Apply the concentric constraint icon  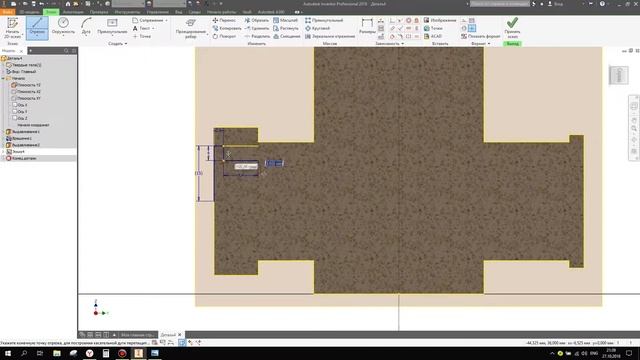point(408,20)
